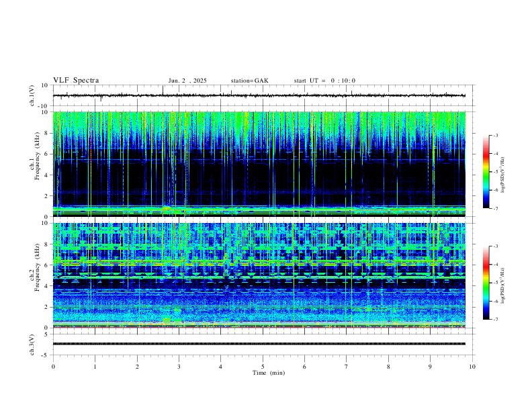Click the time axis tick label "0"

click(x=53, y=367)
